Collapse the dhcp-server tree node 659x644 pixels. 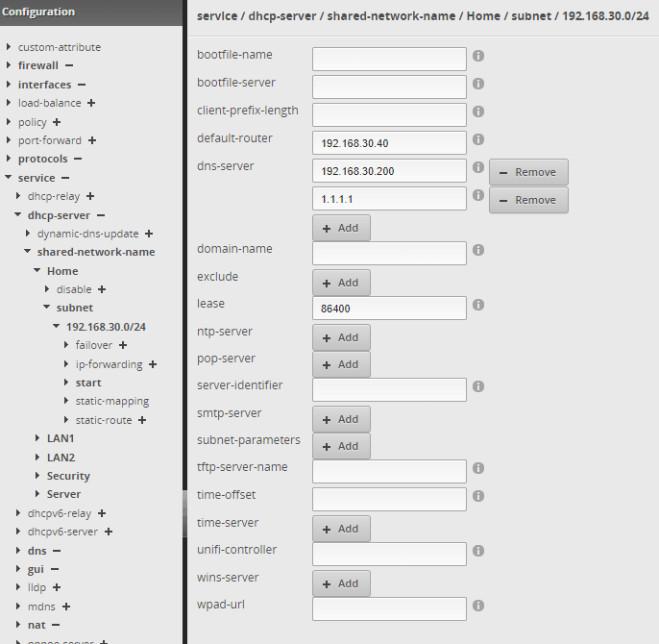pos(17,215)
